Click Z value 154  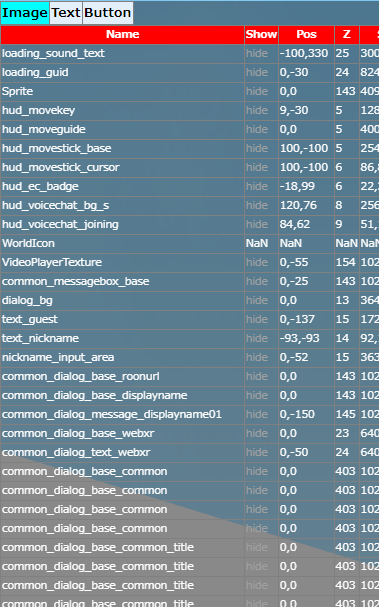click(x=345, y=262)
